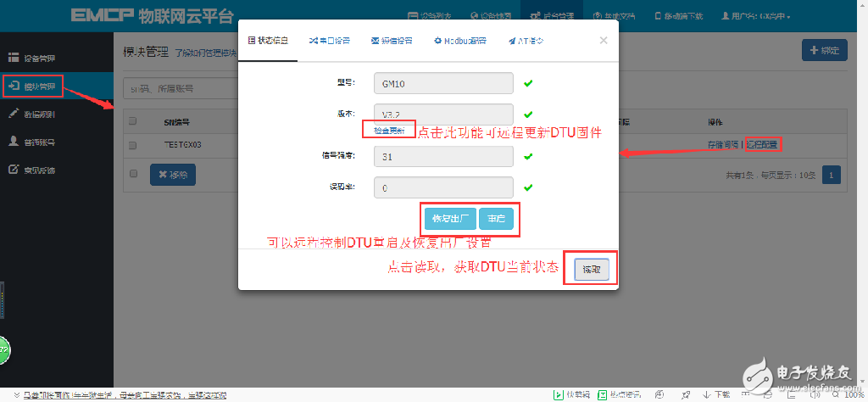Switch to the 短信设置 tab

(x=392, y=41)
